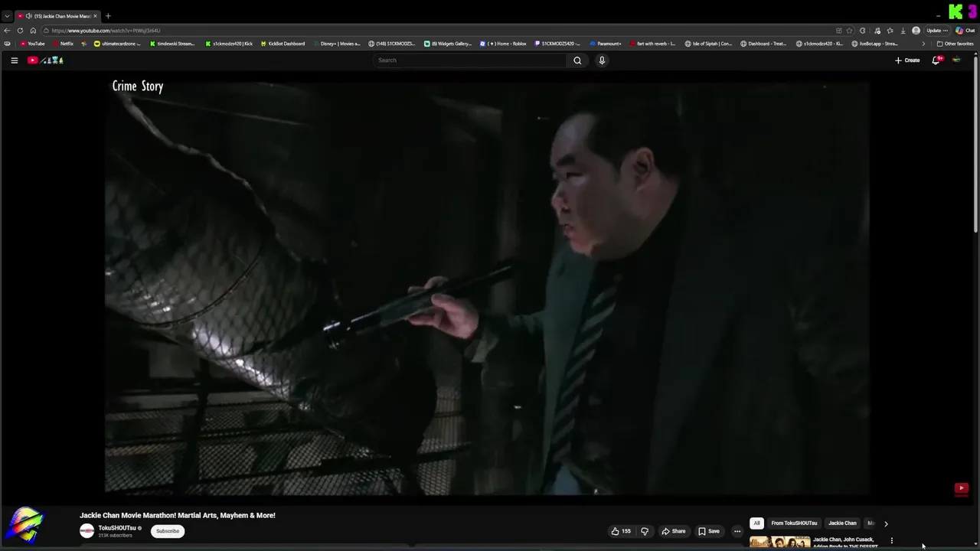Open the Isle of Siptah bookmark
The width and height of the screenshot is (980, 551).
tap(708, 44)
